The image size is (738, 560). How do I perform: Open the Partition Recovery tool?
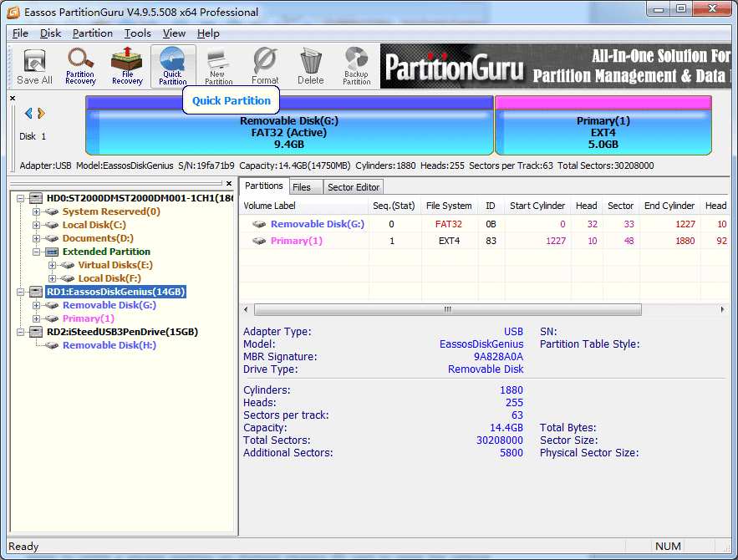tap(80, 66)
